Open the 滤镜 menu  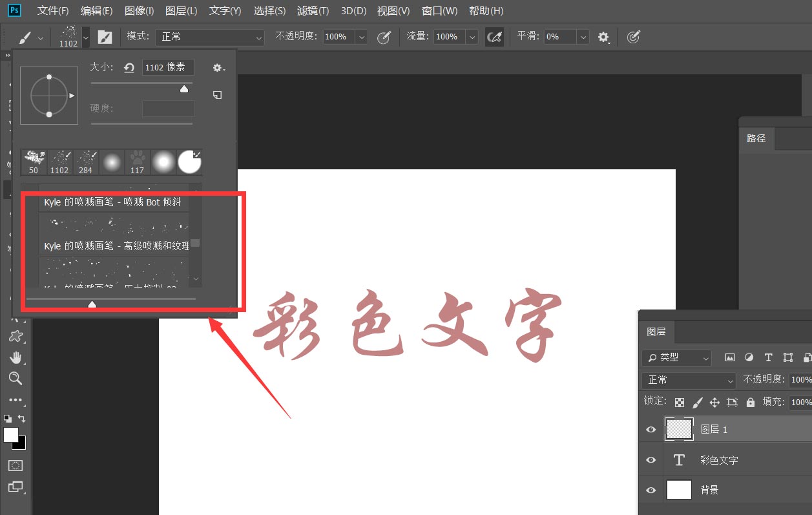point(311,10)
